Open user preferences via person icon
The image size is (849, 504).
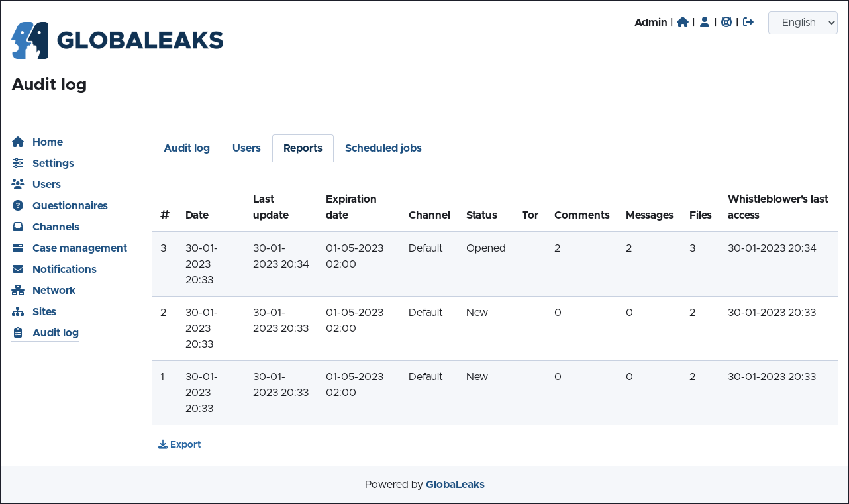[x=705, y=22]
